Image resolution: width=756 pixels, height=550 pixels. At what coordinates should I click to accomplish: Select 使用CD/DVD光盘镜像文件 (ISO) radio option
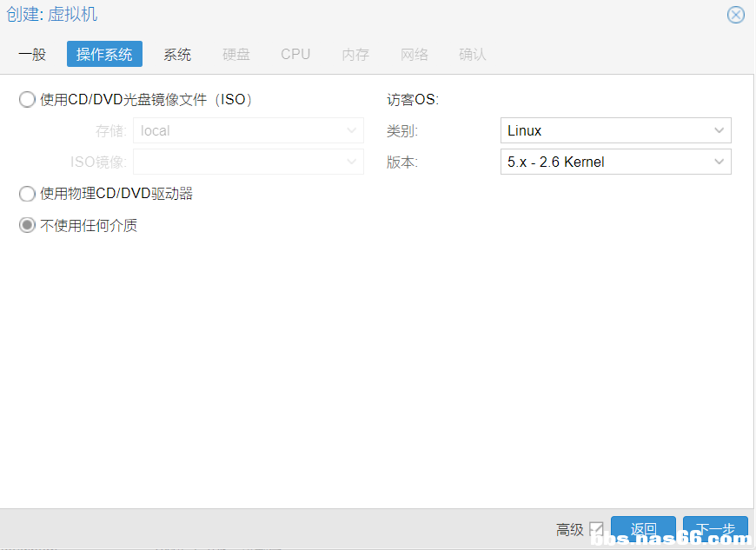coord(28,100)
